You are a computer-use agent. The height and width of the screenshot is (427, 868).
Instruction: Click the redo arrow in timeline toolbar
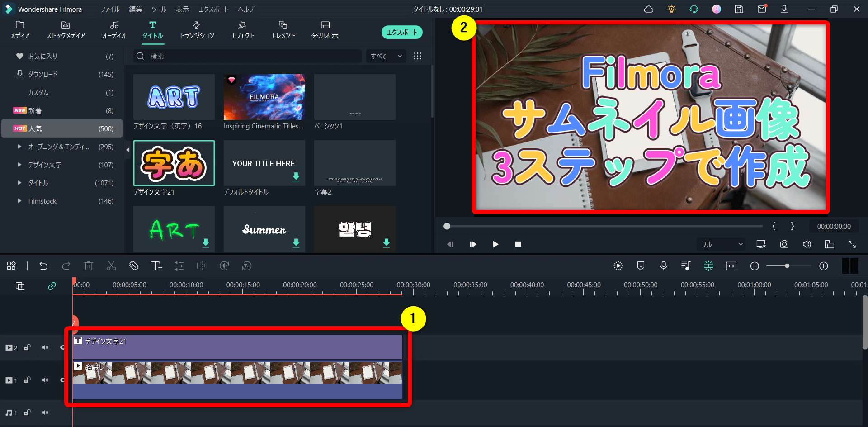tap(66, 266)
